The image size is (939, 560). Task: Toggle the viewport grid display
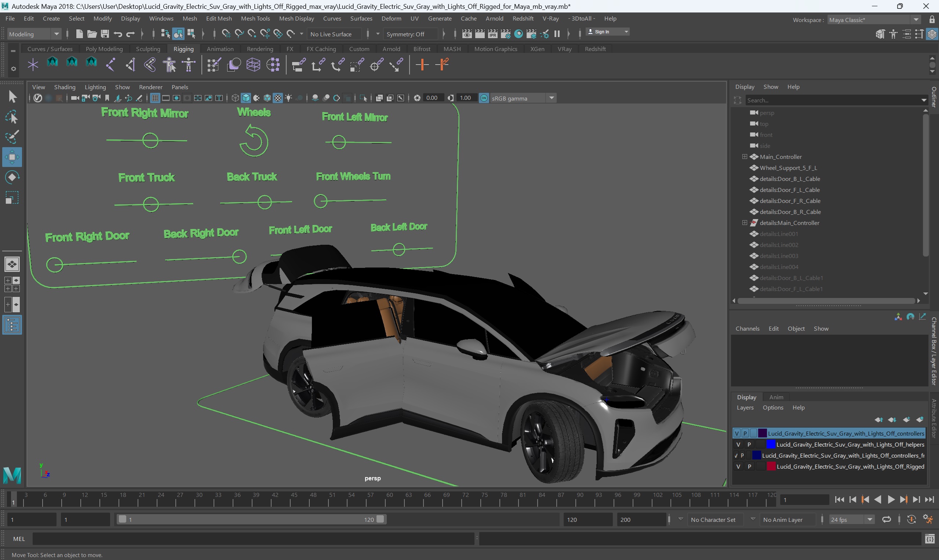tap(155, 98)
